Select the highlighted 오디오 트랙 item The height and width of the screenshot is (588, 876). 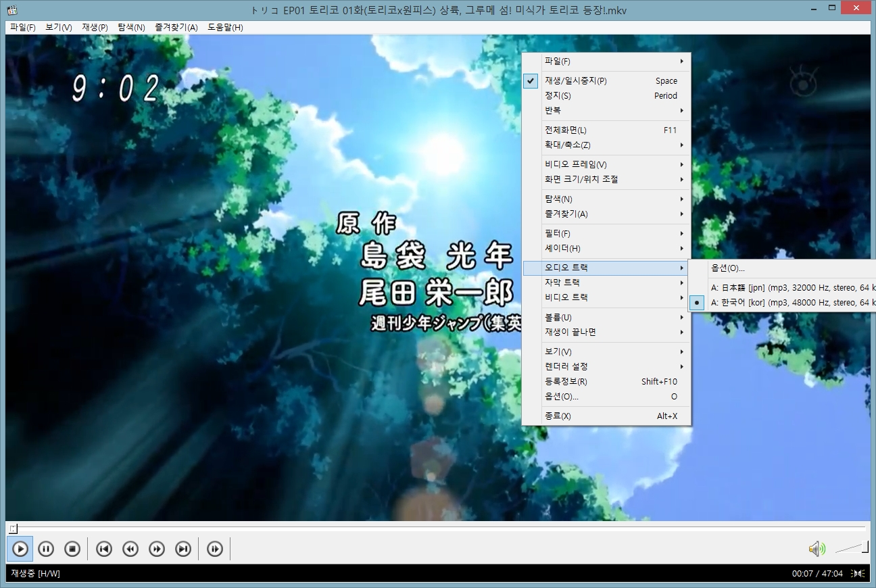coord(606,268)
